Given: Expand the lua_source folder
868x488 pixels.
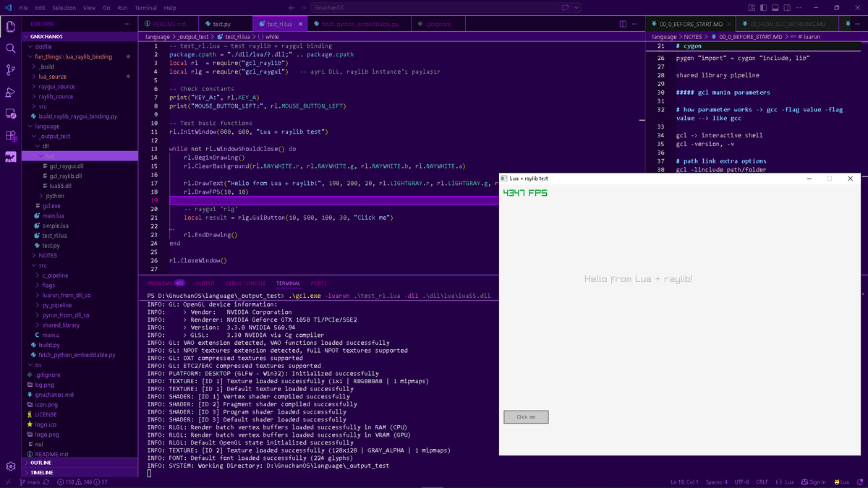Looking at the screenshot, I should [80, 76].
